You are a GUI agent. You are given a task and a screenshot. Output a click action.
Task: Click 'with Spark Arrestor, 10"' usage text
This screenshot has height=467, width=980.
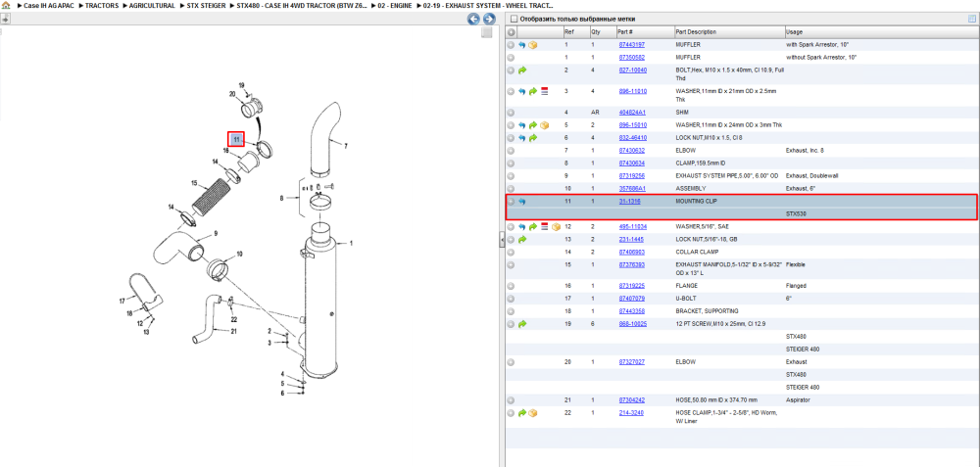[x=817, y=45]
